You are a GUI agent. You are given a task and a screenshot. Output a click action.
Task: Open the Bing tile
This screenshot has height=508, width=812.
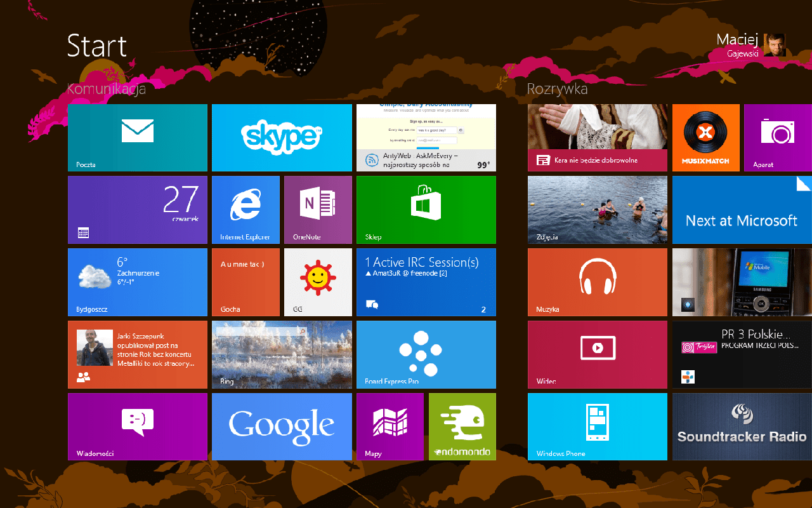(x=282, y=355)
